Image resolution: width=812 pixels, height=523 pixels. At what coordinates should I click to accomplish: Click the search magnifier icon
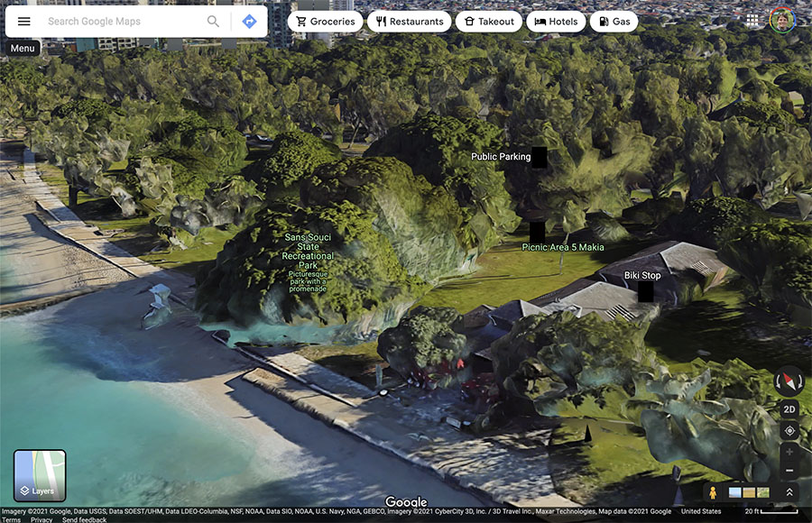tap(213, 22)
